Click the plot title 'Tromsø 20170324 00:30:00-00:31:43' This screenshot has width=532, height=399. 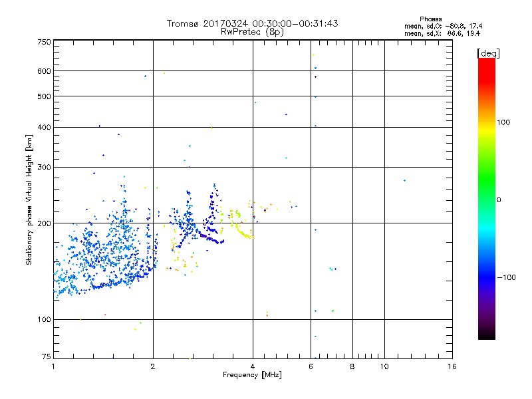point(252,23)
